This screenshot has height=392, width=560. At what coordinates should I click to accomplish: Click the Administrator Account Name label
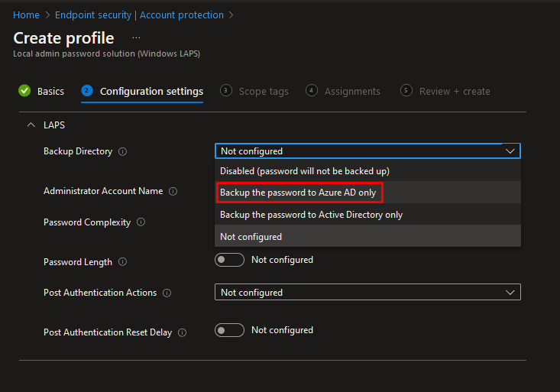click(x=103, y=191)
